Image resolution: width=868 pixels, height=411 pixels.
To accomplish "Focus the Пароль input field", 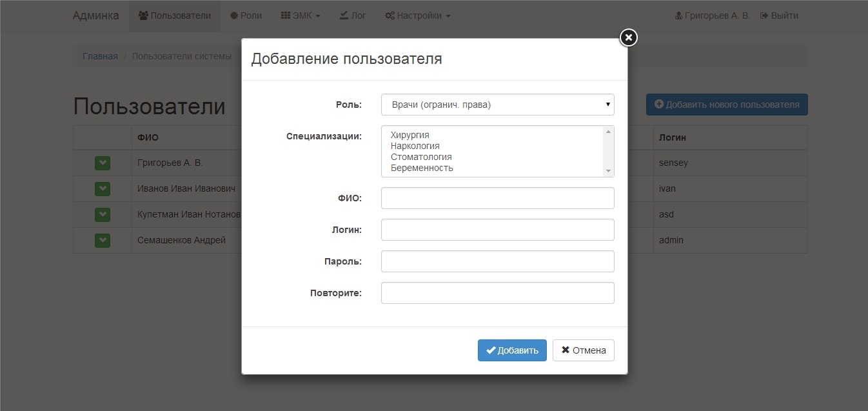I will pyautogui.click(x=497, y=261).
